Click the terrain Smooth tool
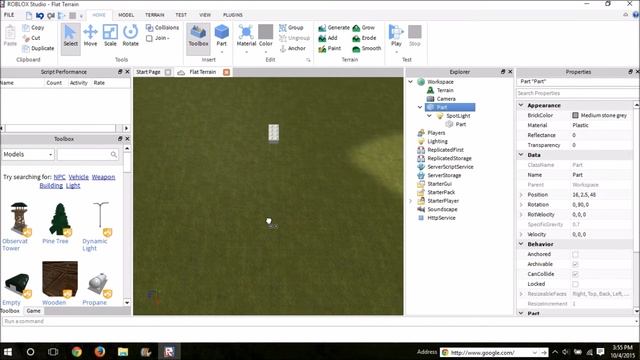 367,48
